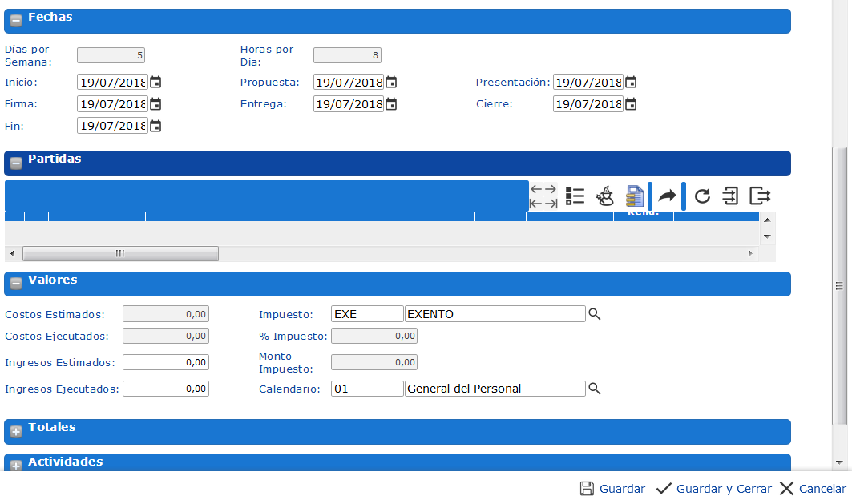Collapse the Valores section
The width and height of the screenshot is (852, 504).
click(16, 284)
